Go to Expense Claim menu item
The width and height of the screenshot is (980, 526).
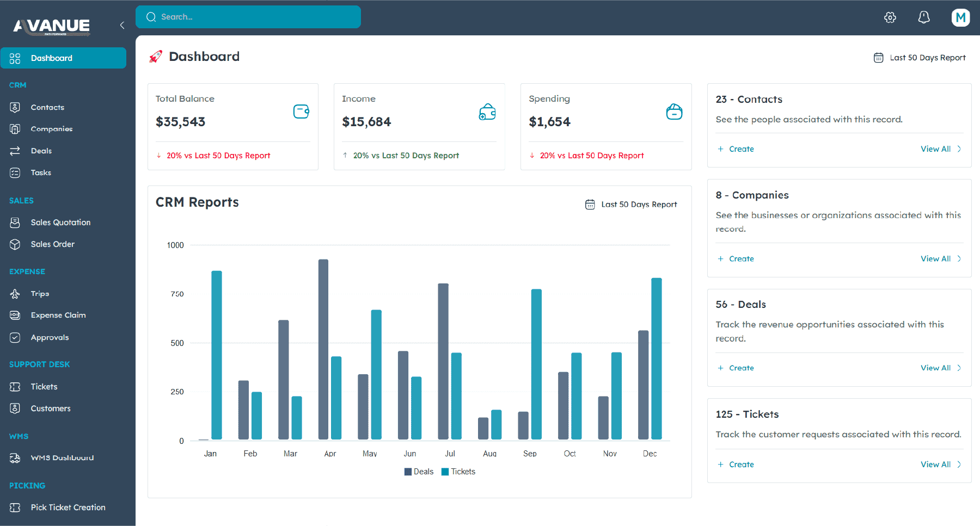[58, 315]
